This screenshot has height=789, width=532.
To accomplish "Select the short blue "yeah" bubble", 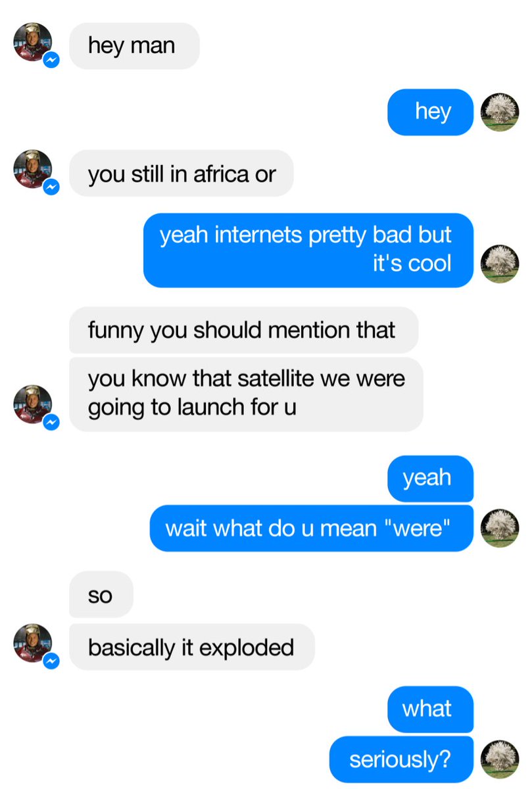I will point(430,478).
